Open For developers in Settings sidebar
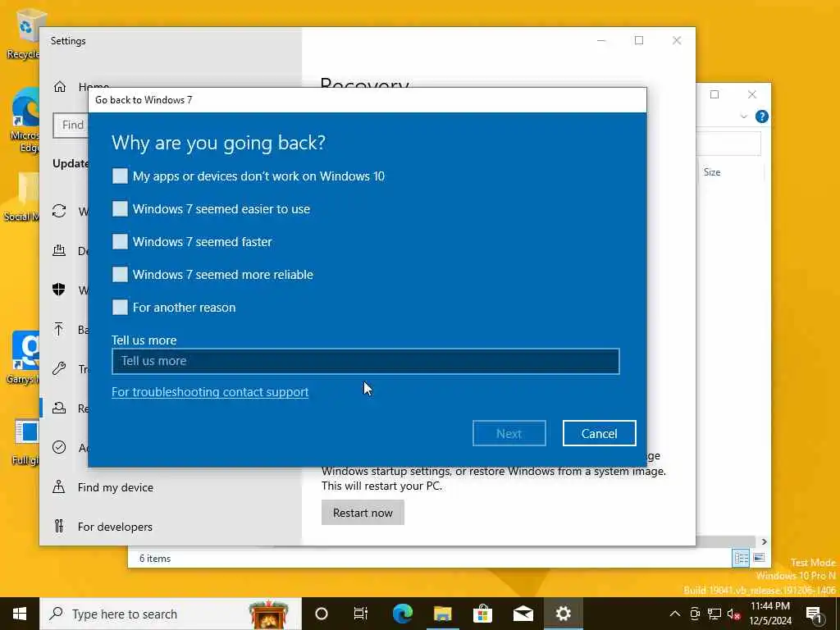The width and height of the screenshot is (840, 630). click(x=115, y=527)
